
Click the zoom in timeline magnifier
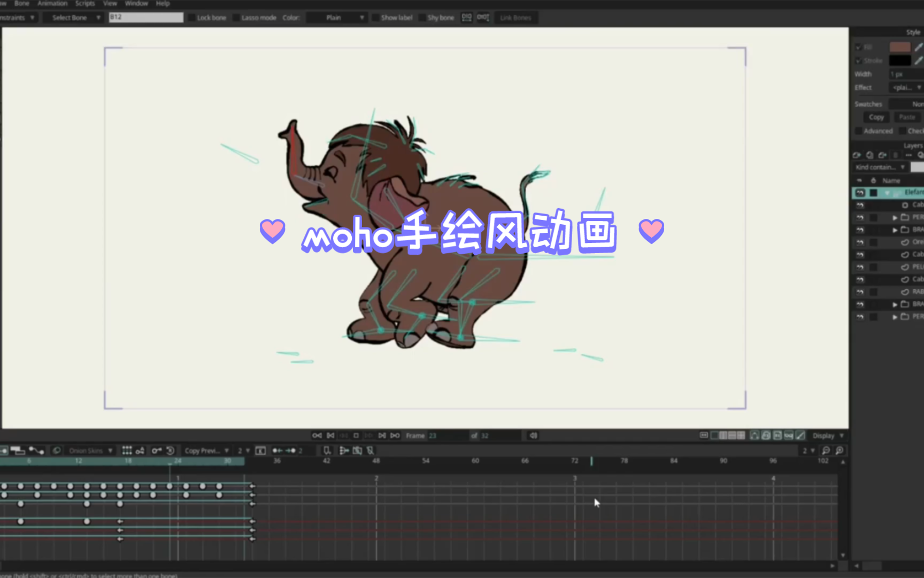pos(840,451)
